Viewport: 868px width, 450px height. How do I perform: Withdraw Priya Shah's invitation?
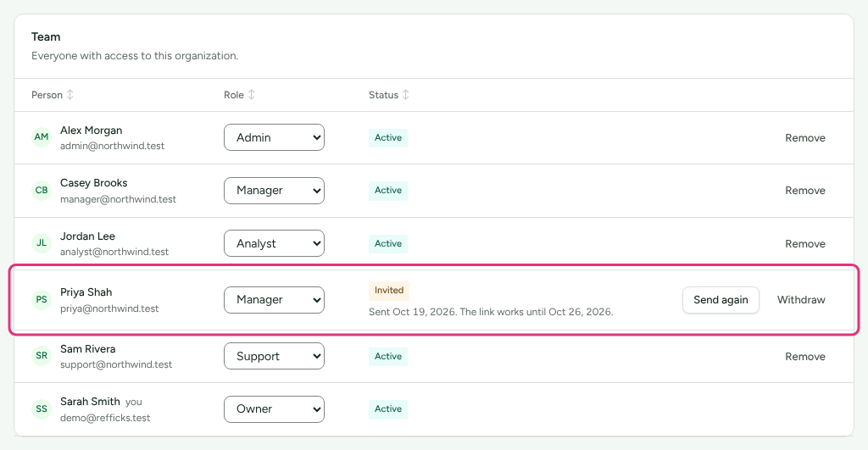[x=801, y=299]
